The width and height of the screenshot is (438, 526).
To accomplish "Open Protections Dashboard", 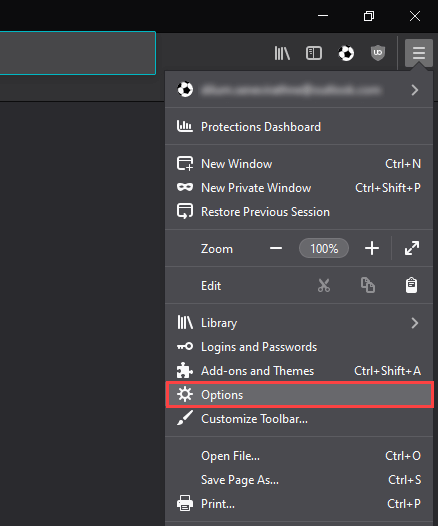I will click(299, 126).
